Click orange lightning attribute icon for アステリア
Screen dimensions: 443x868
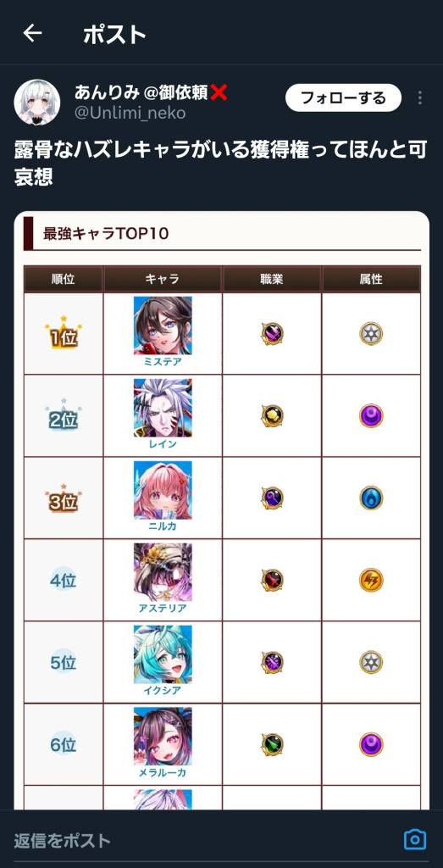371,580
